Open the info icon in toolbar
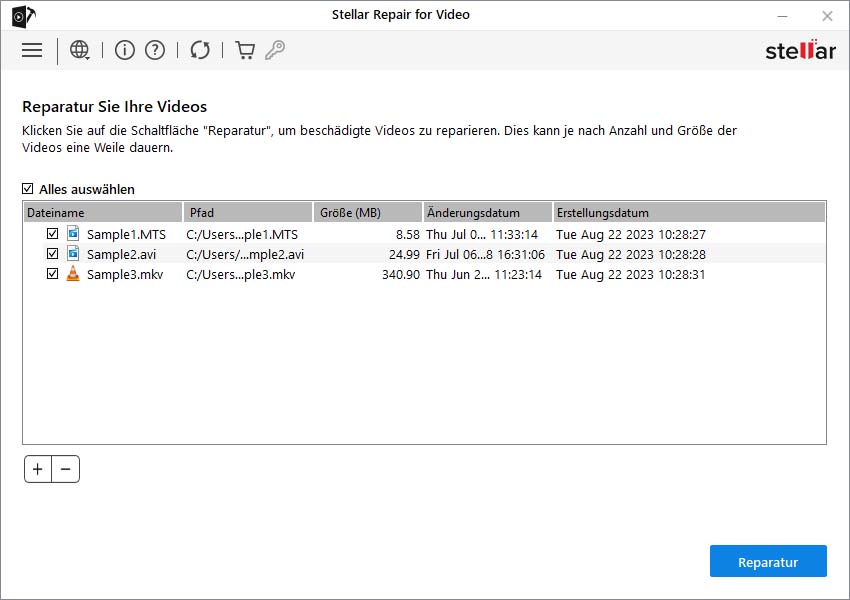Viewport: 850px width, 600px height. click(125, 50)
